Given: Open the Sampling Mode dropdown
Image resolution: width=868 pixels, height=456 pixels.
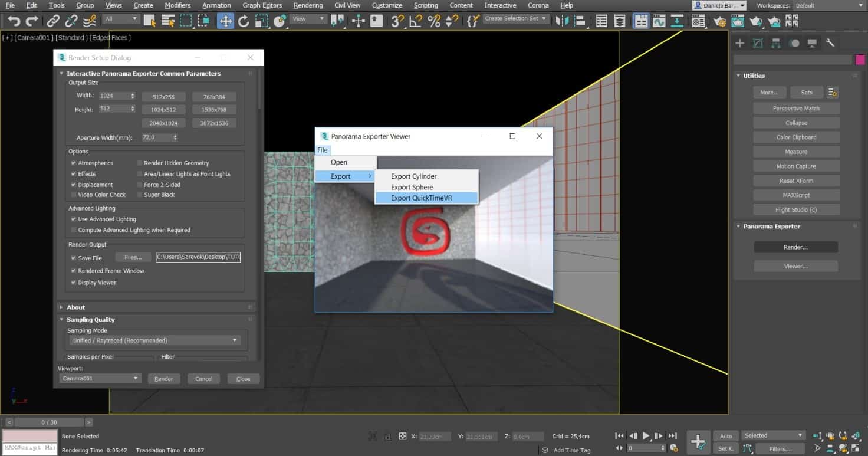Looking at the screenshot, I should 153,340.
